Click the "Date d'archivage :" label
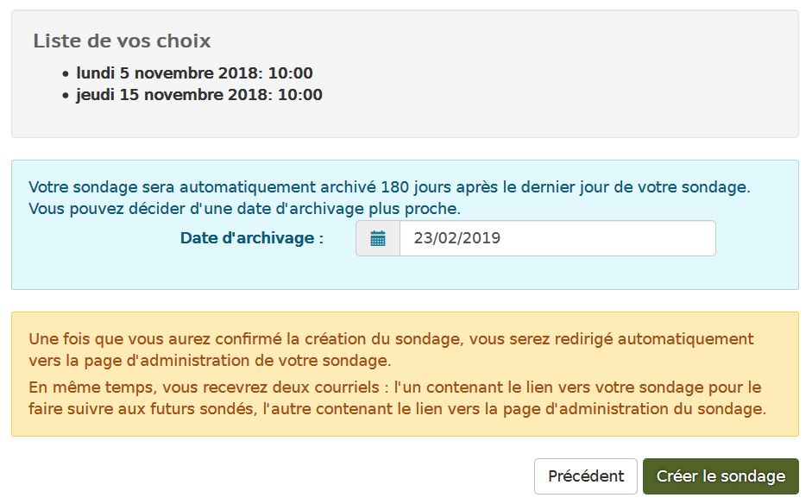Screen dimensions: 812x504 tap(252, 238)
